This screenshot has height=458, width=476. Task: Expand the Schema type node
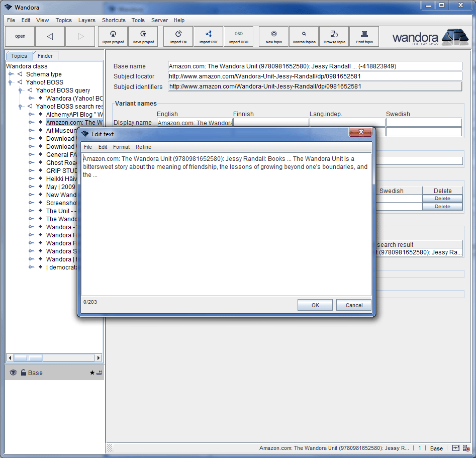[x=11, y=74]
